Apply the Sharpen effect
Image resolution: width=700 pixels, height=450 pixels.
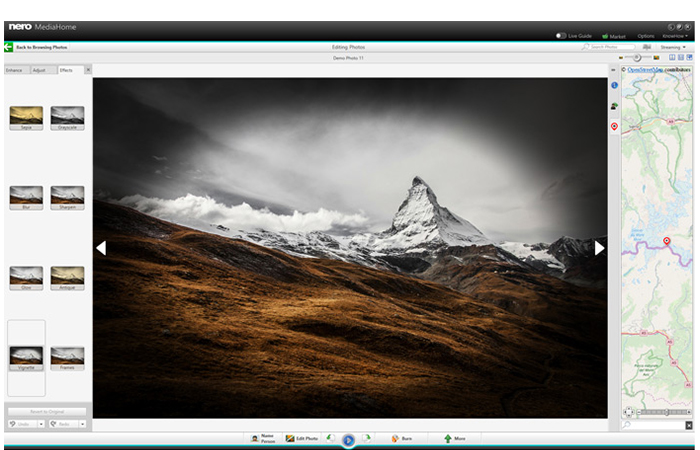pos(67,198)
